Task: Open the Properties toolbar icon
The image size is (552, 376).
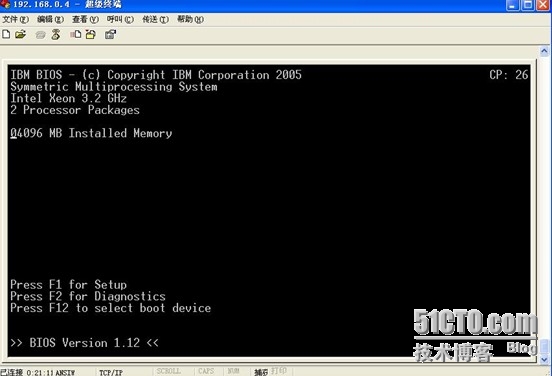Action: 110,34
